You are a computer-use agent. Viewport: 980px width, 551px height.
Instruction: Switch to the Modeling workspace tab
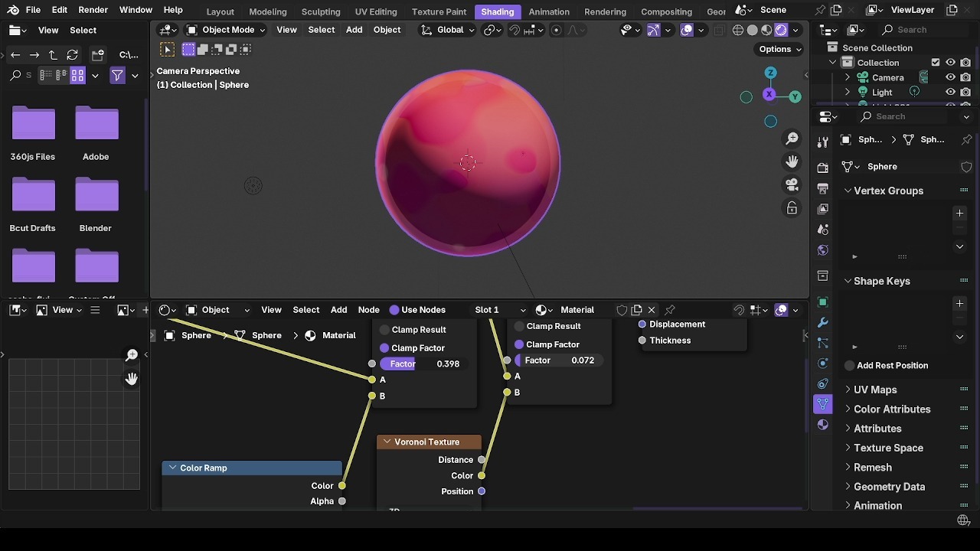(x=268, y=11)
